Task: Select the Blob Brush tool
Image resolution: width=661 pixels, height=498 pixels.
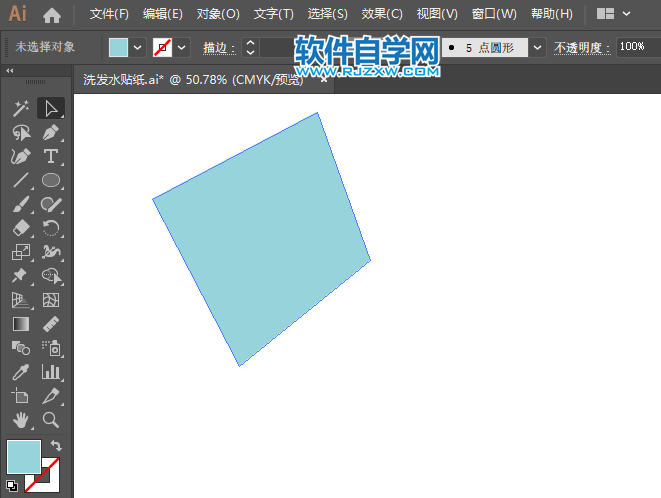Action: [51, 205]
